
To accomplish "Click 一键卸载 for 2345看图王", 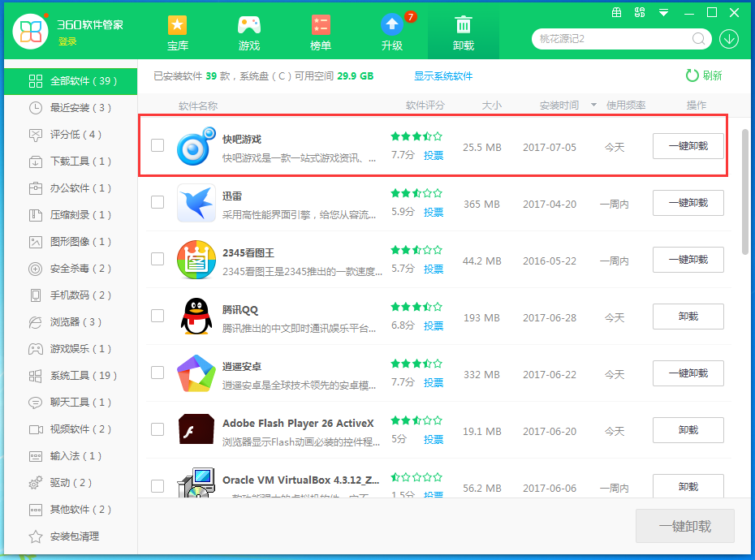I will [688, 260].
